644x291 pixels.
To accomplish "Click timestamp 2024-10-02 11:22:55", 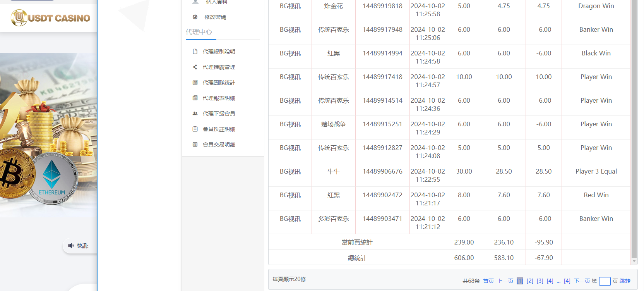I will coord(428,175).
